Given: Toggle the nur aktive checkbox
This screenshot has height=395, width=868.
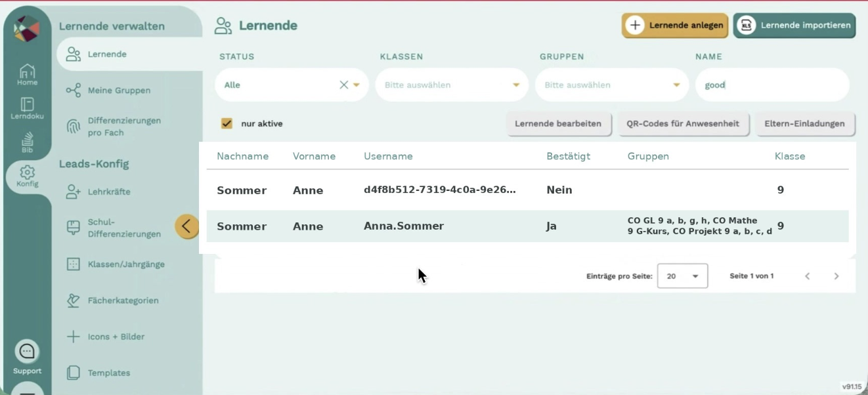Looking at the screenshot, I should (x=227, y=123).
